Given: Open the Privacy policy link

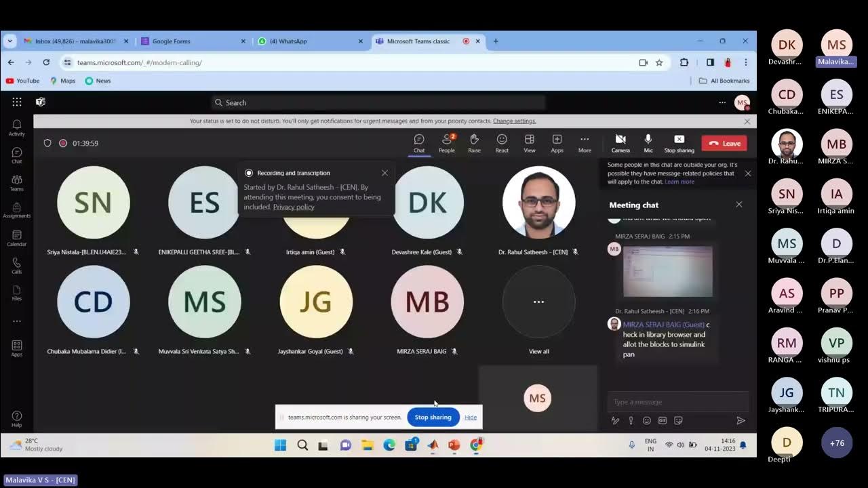Looking at the screenshot, I should [294, 207].
